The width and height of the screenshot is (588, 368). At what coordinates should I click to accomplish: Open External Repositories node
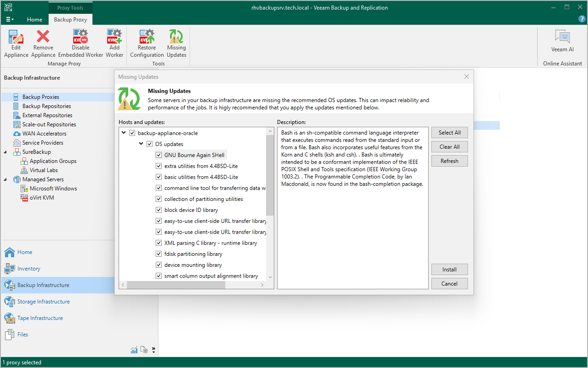(x=47, y=115)
